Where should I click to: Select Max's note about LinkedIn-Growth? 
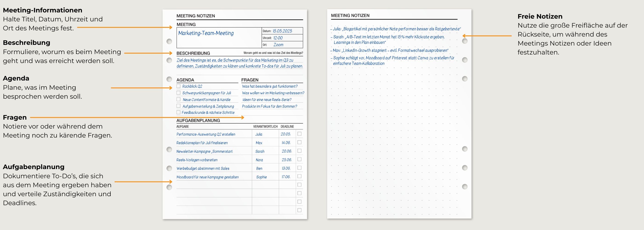(x=390, y=51)
